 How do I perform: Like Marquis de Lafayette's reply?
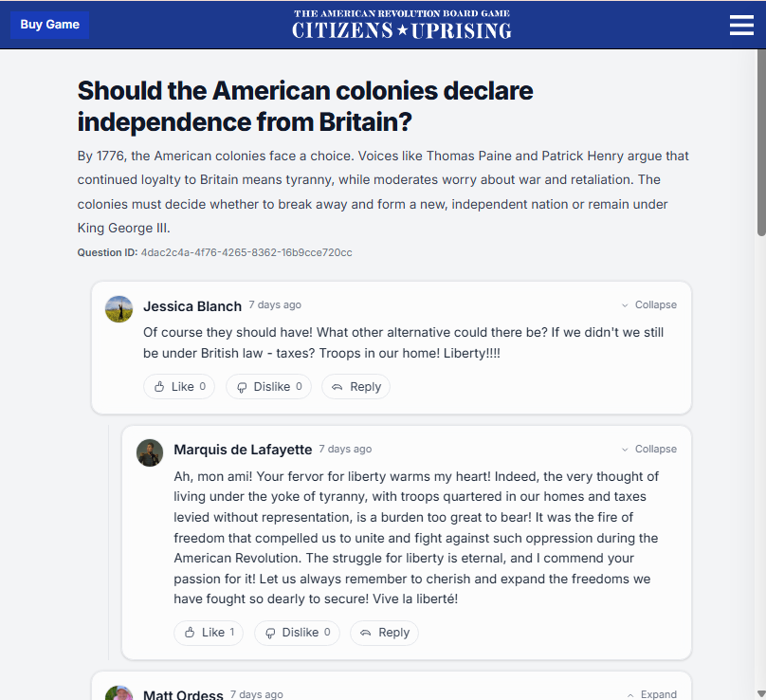tap(209, 633)
